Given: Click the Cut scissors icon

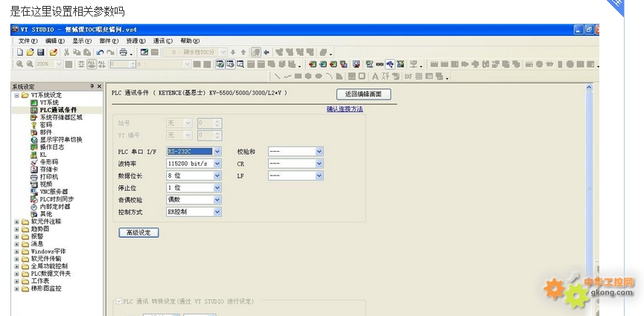Looking at the screenshot, I should 66,52.
